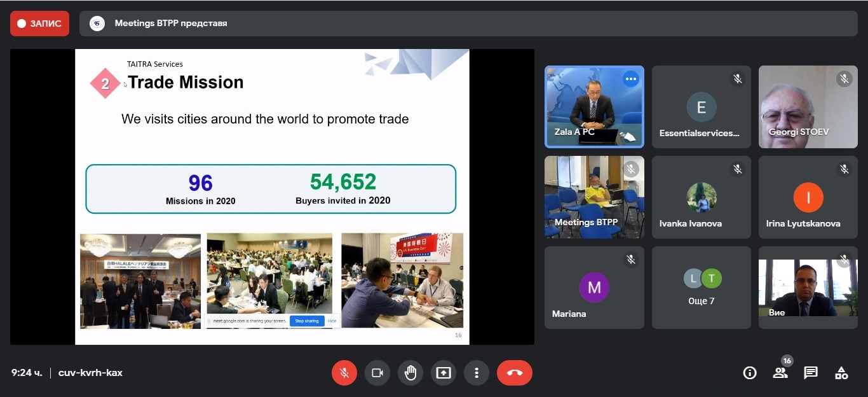Leave the call with the red hang-up button
Viewport: 868px width, 397px height.
(x=515, y=373)
